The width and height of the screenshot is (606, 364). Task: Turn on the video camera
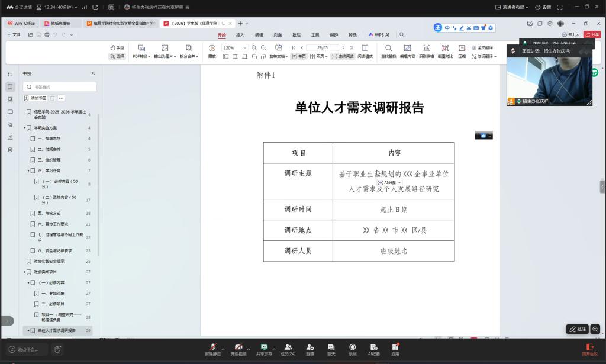click(x=238, y=349)
